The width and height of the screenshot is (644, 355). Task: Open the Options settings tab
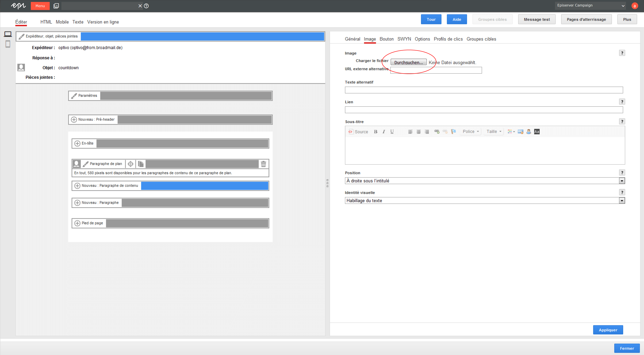pos(422,39)
